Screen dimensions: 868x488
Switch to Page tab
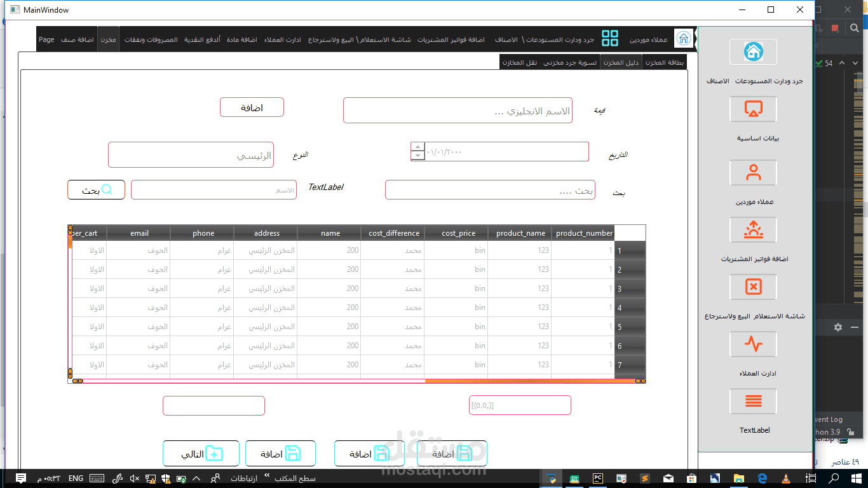tap(46, 39)
